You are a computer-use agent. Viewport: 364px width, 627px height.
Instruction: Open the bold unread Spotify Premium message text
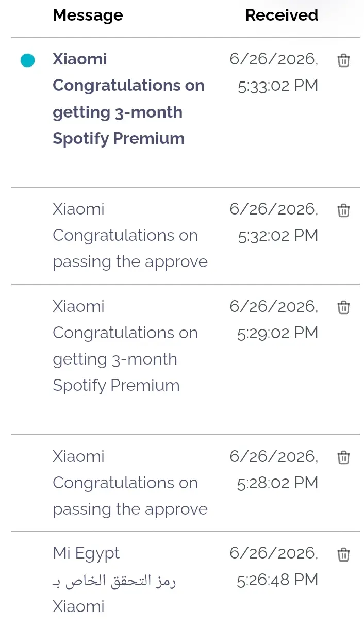[x=128, y=112]
